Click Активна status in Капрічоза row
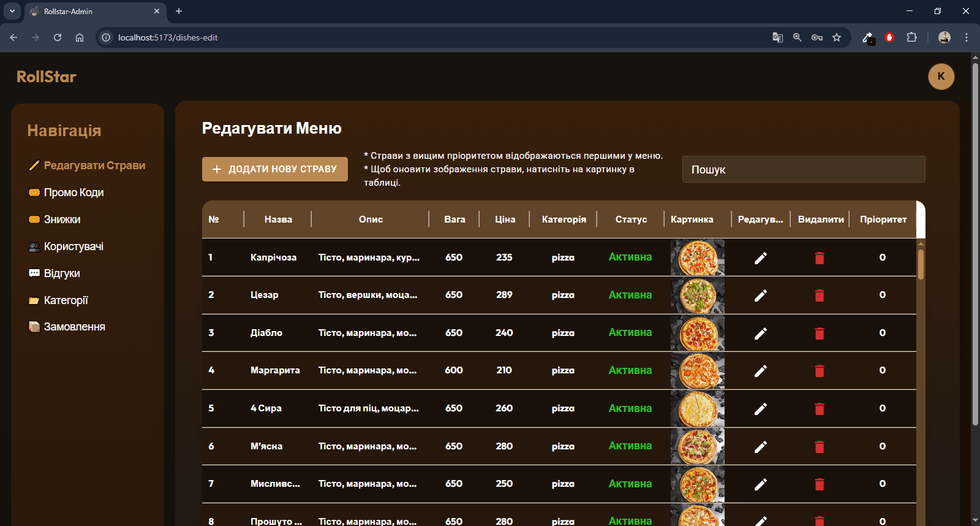This screenshot has width=980, height=526. click(x=630, y=257)
